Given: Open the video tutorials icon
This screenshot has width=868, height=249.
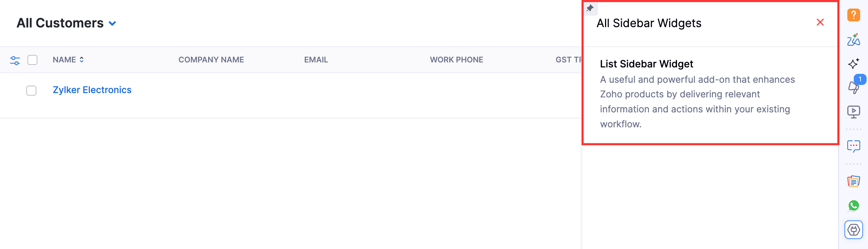Looking at the screenshot, I should coord(854,111).
